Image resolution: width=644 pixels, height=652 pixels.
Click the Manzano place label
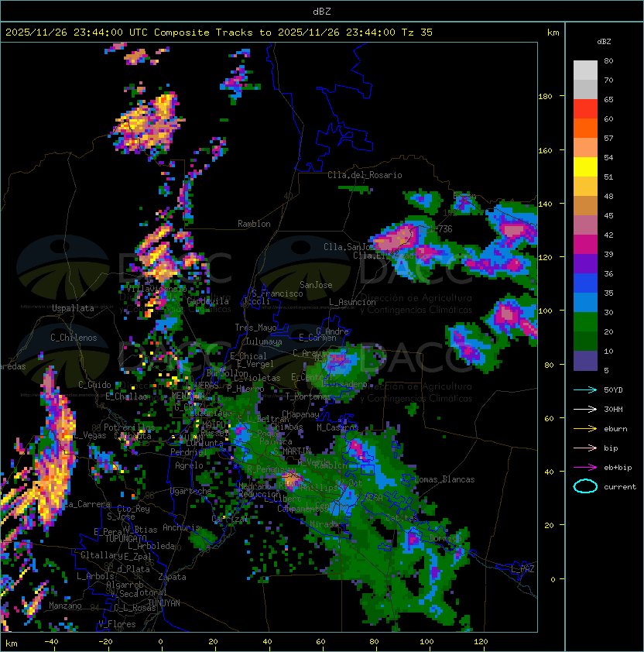(65, 606)
